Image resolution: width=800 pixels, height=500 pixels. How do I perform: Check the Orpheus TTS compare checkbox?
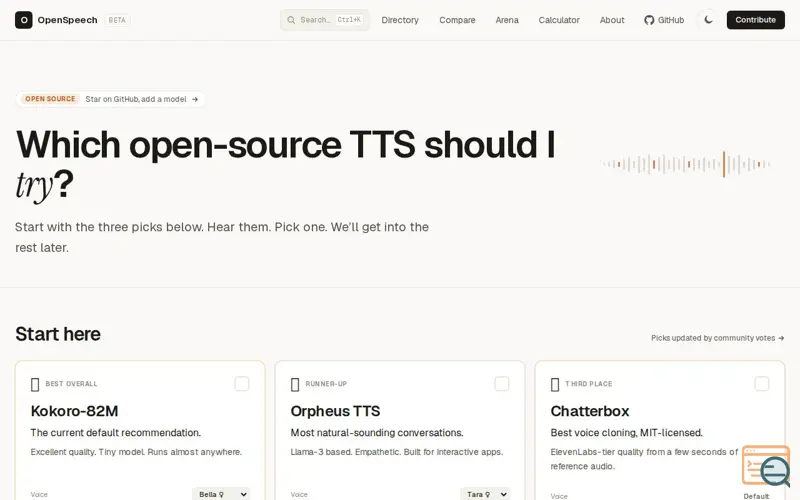(502, 384)
